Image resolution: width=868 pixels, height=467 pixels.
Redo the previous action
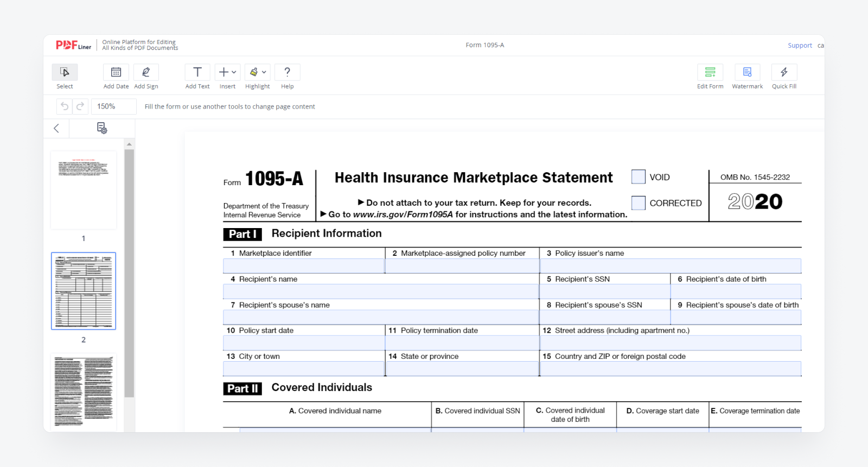[80, 106]
